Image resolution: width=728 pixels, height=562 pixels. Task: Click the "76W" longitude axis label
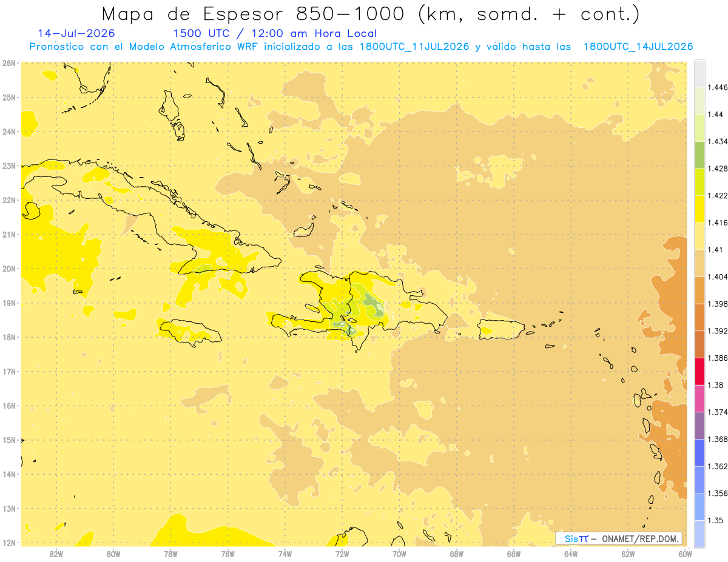click(x=227, y=554)
